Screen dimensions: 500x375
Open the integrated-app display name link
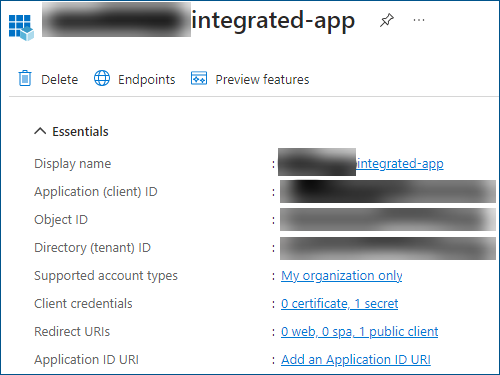(x=400, y=164)
